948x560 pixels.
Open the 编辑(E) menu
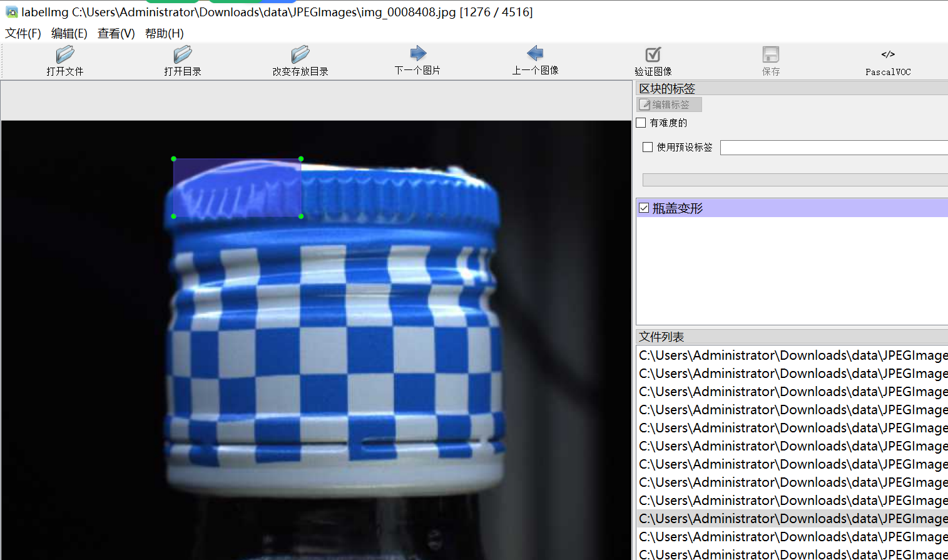[69, 33]
